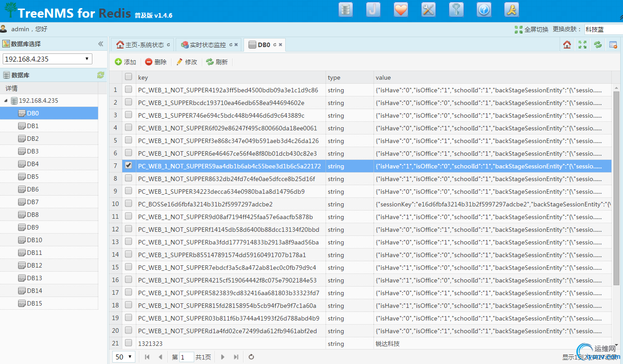Image resolution: width=623 pixels, height=364 pixels.
Task: Click the 修改 edit button
Action: (x=187, y=62)
